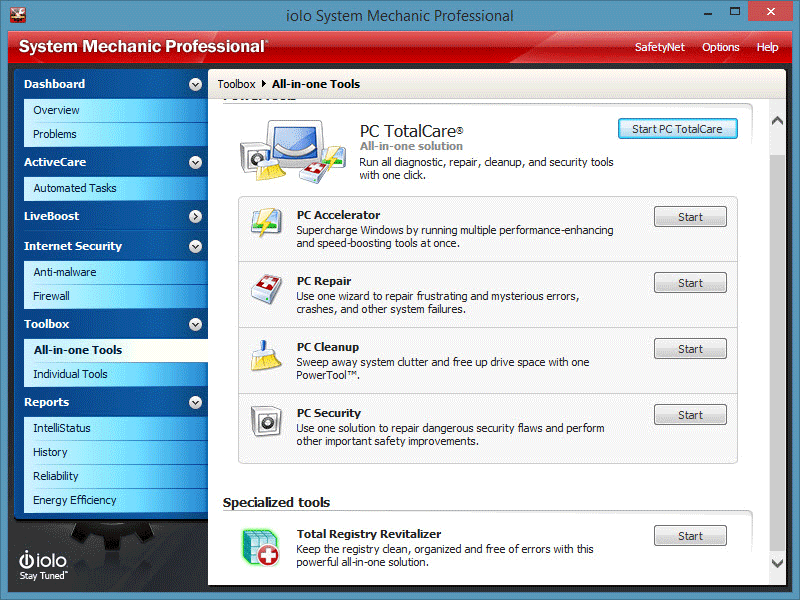Image resolution: width=800 pixels, height=600 pixels.
Task: Click the PC Repair first-aid icon
Action: [266, 289]
